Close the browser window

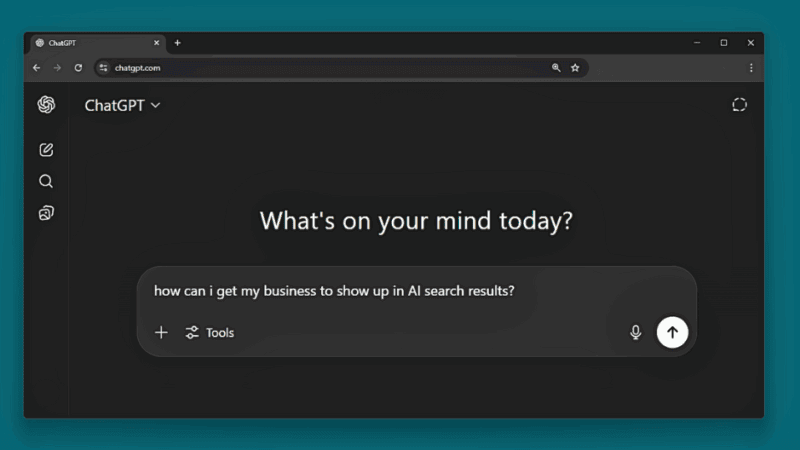tap(751, 43)
